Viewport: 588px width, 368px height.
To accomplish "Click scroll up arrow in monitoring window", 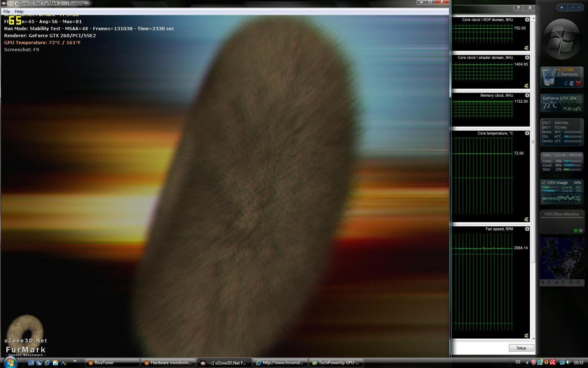I will coord(533,18).
